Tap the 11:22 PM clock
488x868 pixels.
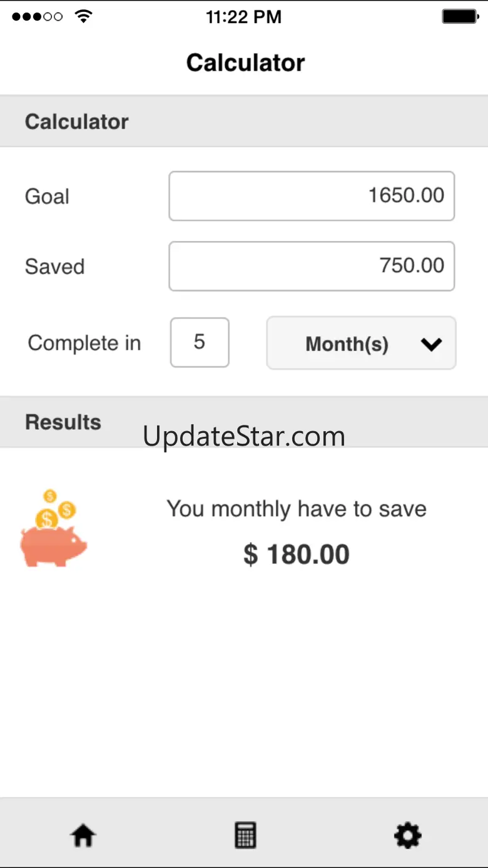(x=243, y=17)
